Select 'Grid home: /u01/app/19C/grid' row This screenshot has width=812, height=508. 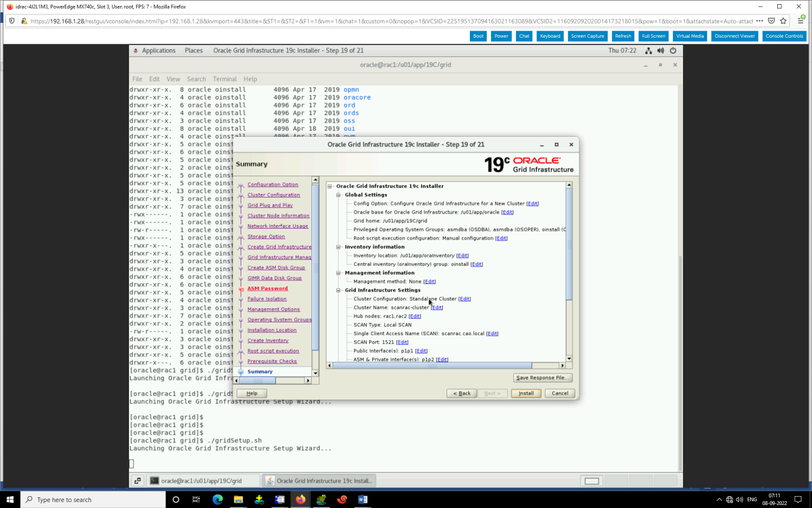[x=390, y=221]
